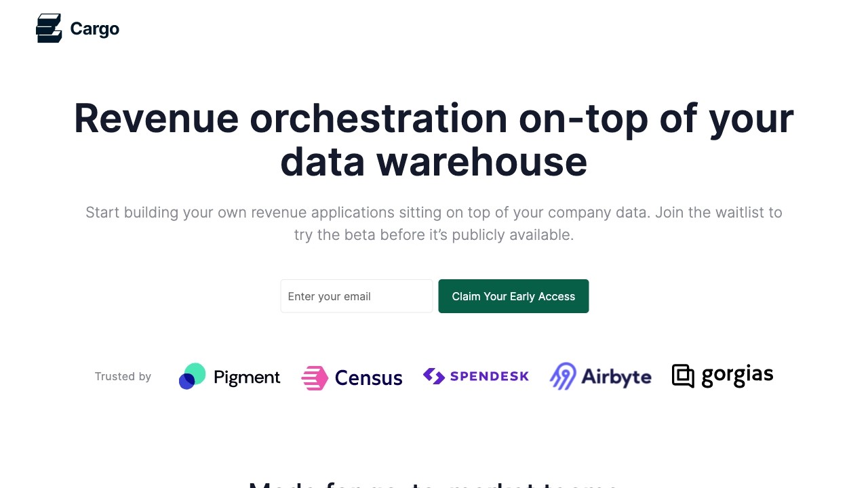Click the pink Census logo icon
This screenshot has height=488, width=868.
[x=315, y=378]
